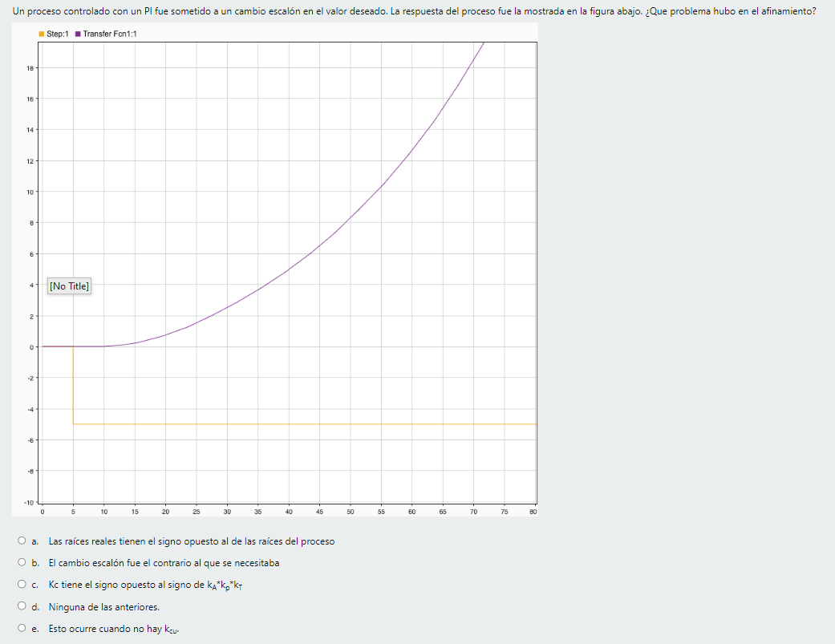Click the Step:1 legend label
Screen dimensions: 835x644
tap(58, 34)
